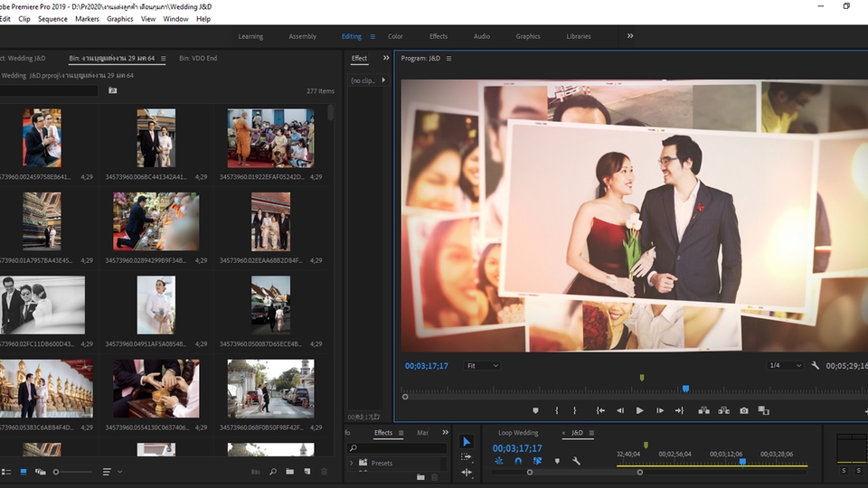
Task: Open Program monitor wrench settings
Action: pyautogui.click(x=816, y=365)
